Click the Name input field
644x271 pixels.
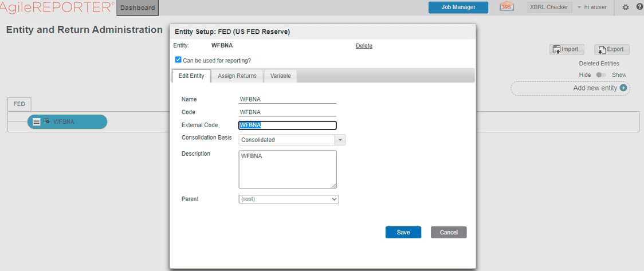tap(288, 99)
